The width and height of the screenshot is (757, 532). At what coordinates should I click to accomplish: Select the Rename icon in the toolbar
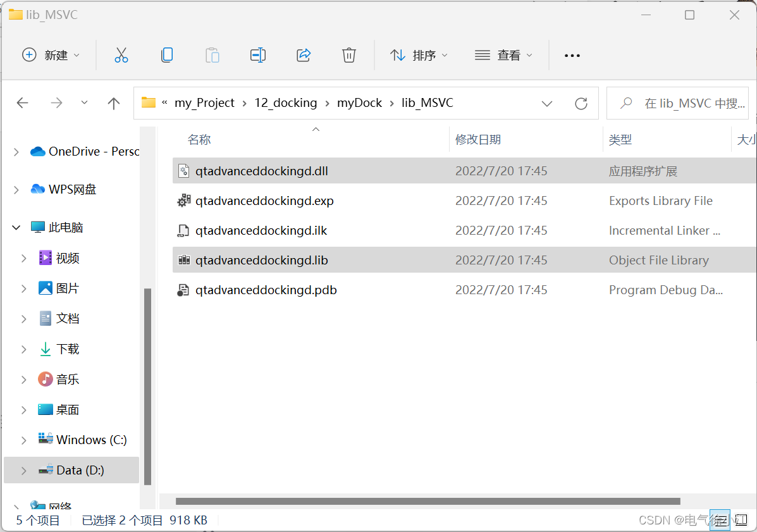[257, 55]
